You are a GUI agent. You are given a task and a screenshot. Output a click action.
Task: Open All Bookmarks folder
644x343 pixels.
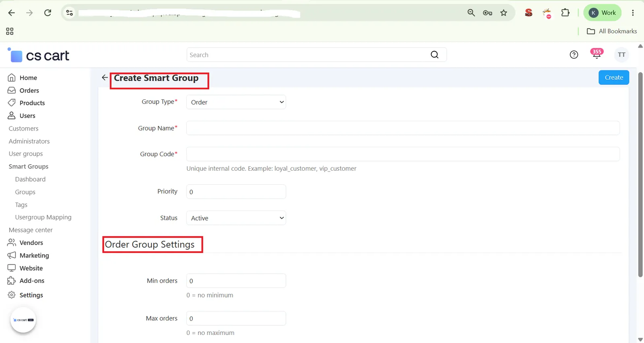pos(612,31)
